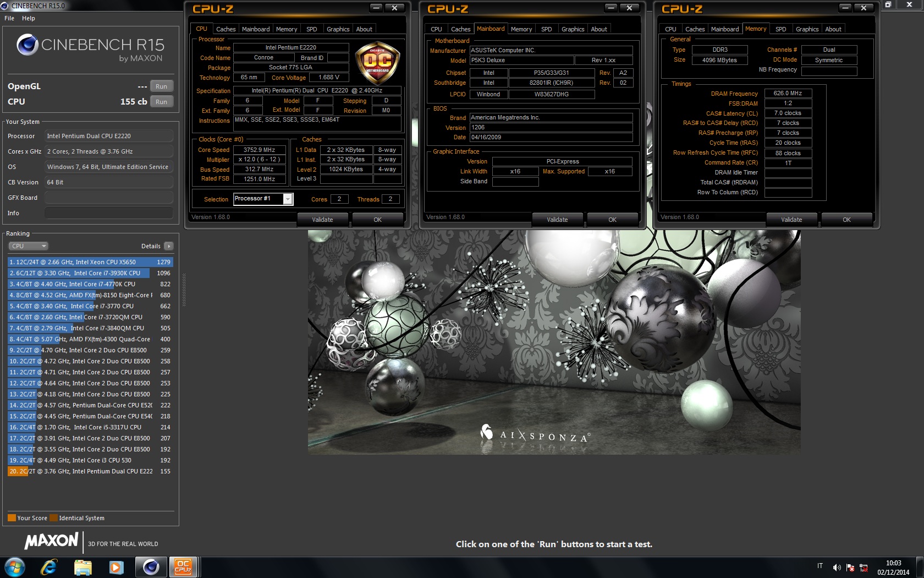Select highlighted Pentium Dual CPU E2220 ranking row
The height and width of the screenshot is (578, 924).
pyautogui.click(x=91, y=471)
